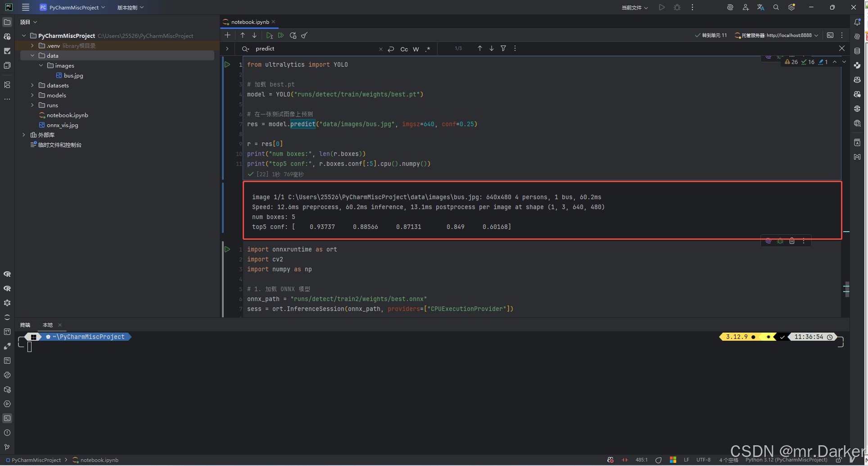Run the current notebook cell
The image size is (868, 466).
click(x=269, y=35)
